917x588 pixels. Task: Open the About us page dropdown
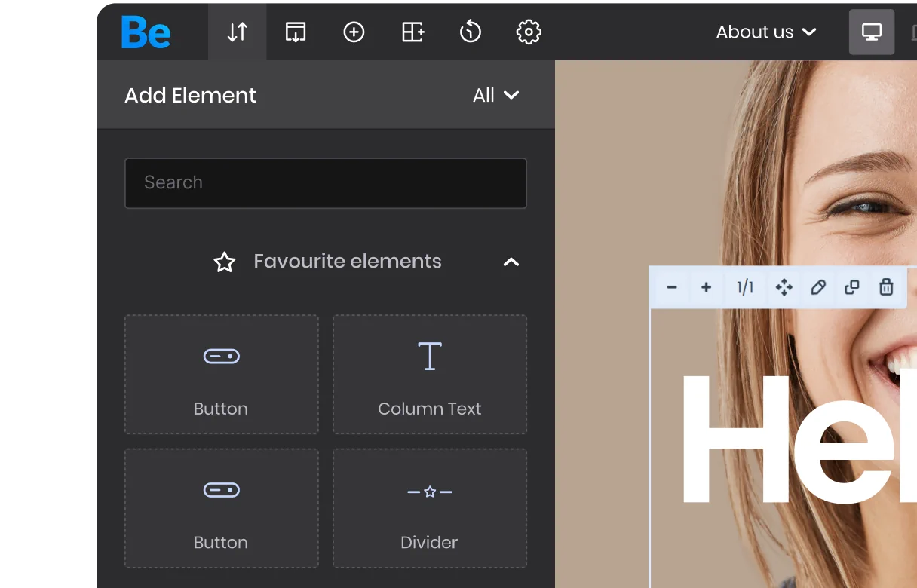766,32
